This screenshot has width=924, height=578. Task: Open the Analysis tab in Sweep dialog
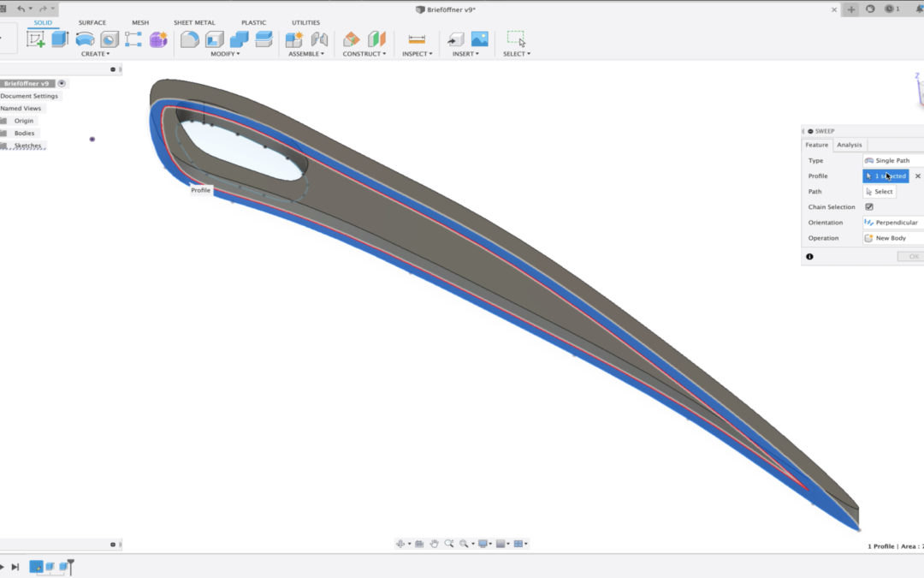[x=850, y=145]
